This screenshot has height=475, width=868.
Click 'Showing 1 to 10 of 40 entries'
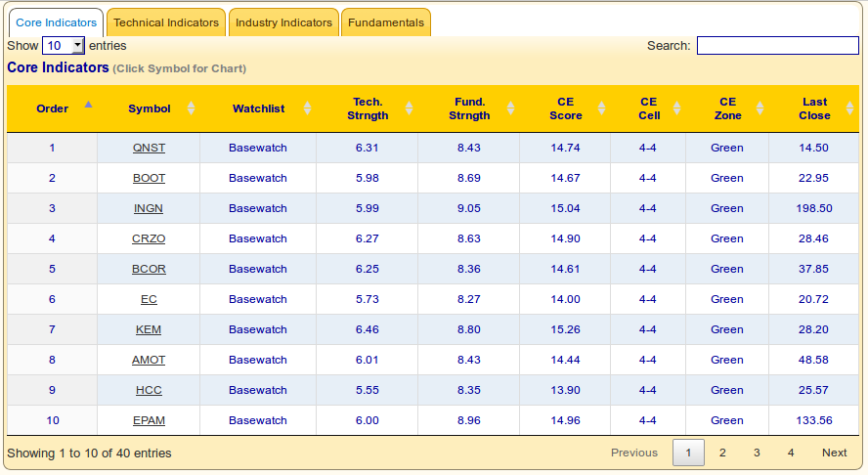pyautogui.click(x=89, y=453)
